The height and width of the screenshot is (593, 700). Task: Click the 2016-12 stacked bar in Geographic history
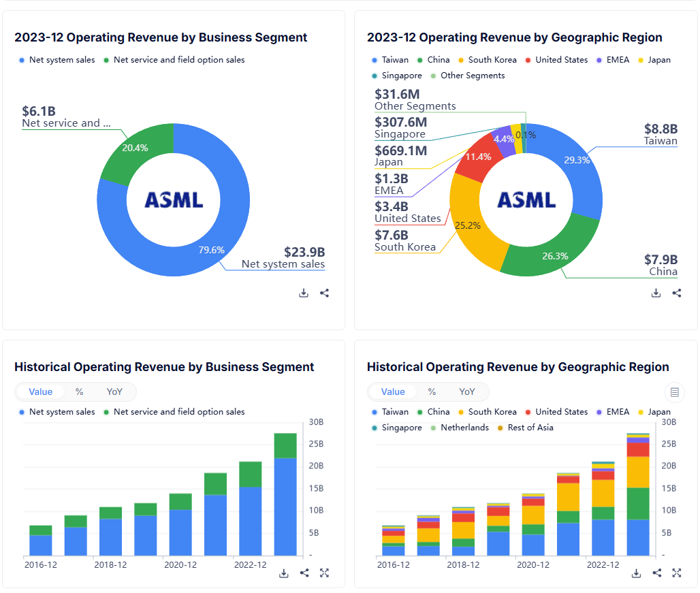(394, 541)
